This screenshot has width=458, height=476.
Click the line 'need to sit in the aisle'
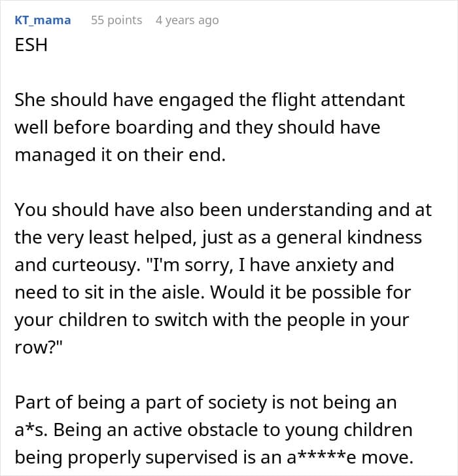tap(108, 293)
